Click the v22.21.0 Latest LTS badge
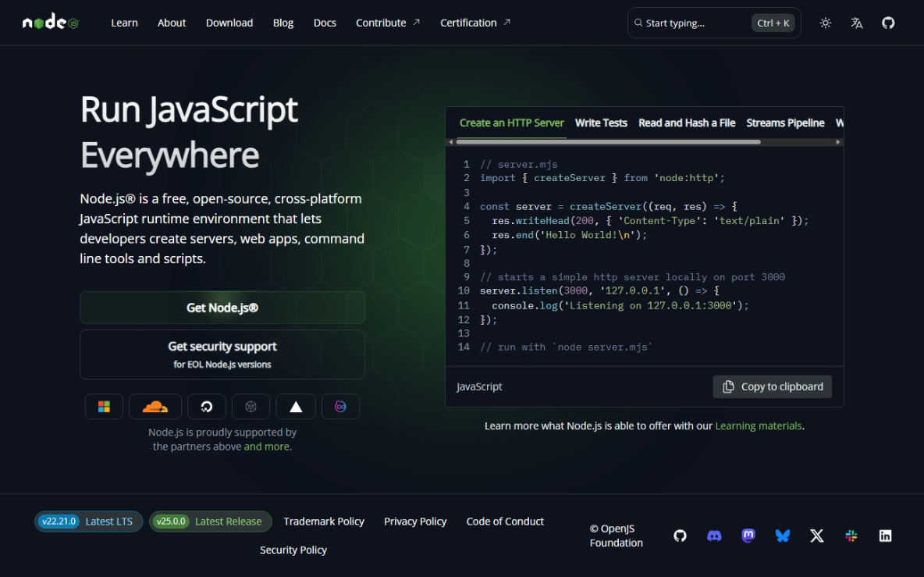Viewport: 924px width, 577px height. 88,522
